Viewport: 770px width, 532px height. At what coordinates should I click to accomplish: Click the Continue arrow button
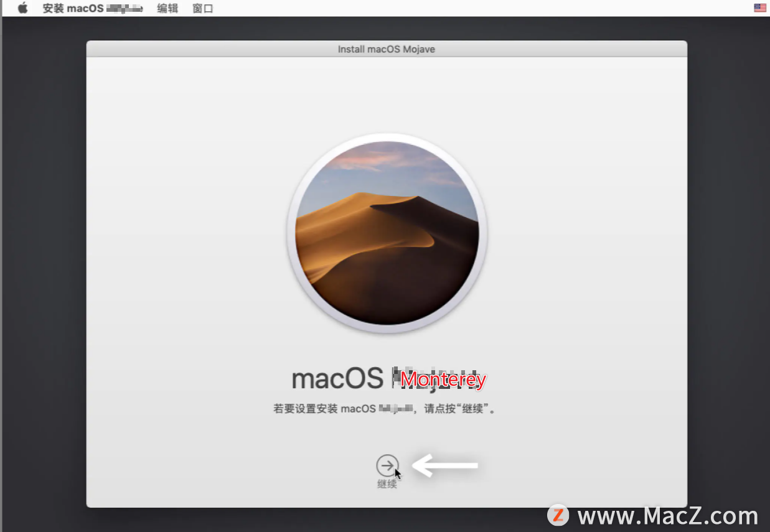tap(387, 465)
